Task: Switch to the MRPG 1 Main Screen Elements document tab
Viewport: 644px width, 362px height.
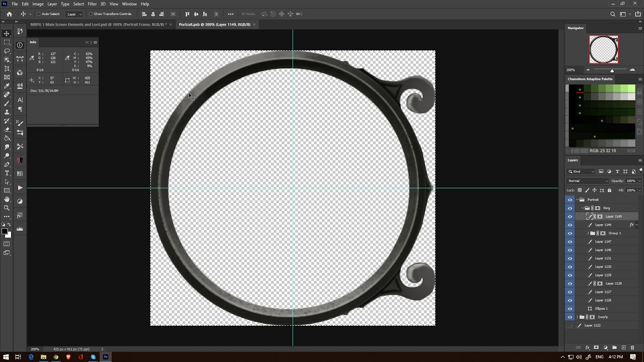Action: [99, 24]
